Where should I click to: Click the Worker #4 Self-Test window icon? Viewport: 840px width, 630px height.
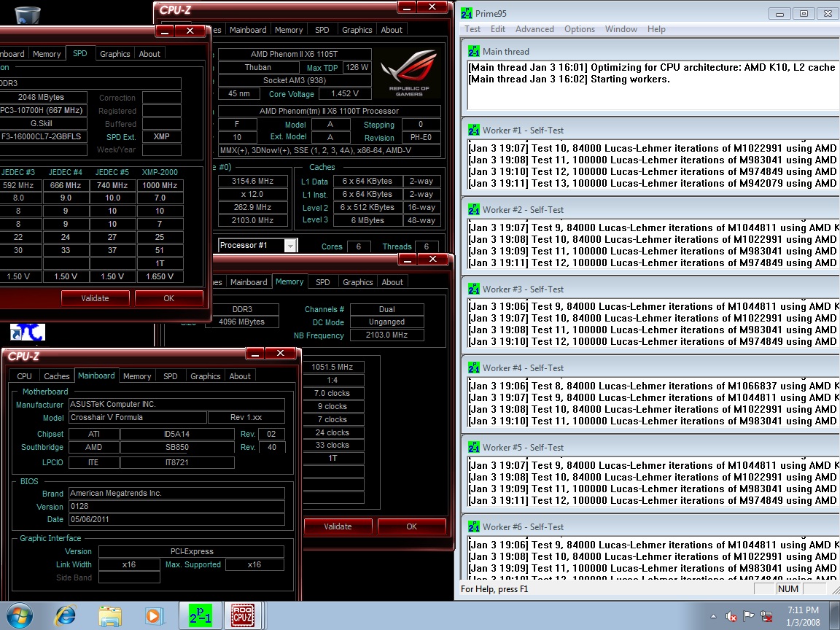[473, 368]
